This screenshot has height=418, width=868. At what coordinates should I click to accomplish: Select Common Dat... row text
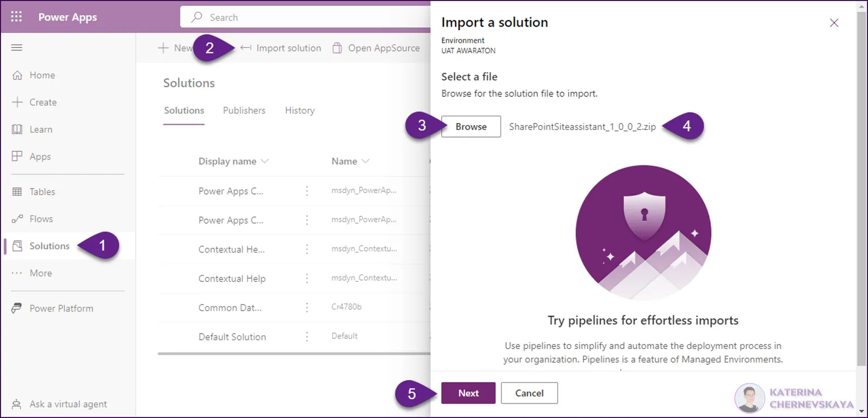click(230, 307)
